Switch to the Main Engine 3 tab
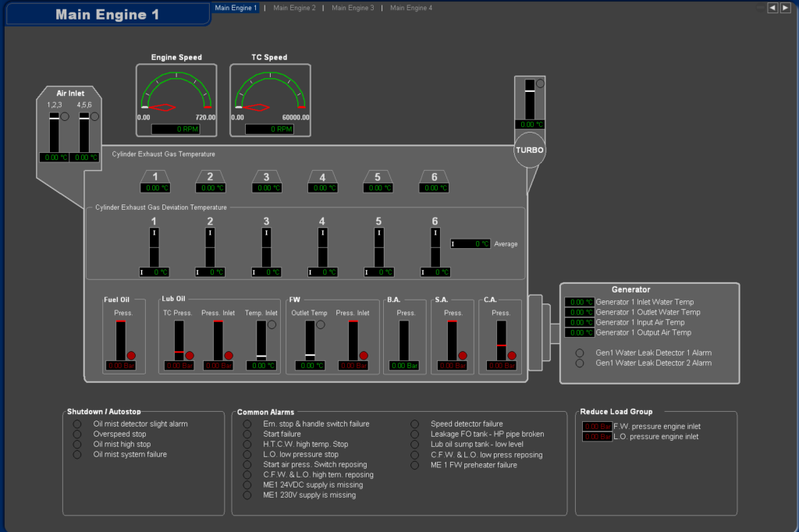This screenshot has height=532, width=799. pyautogui.click(x=353, y=8)
